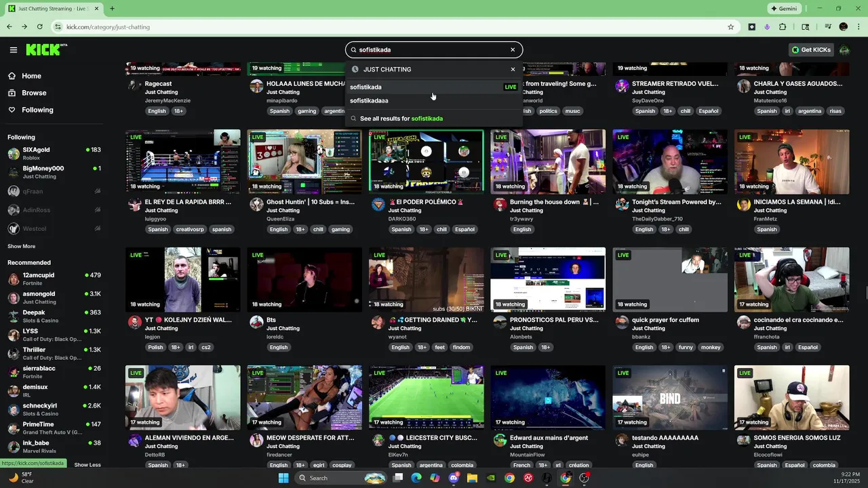This screenshot has width=868, height=488.
Task: Click MountainFlow channel avatar
Action: coord(500,441)
